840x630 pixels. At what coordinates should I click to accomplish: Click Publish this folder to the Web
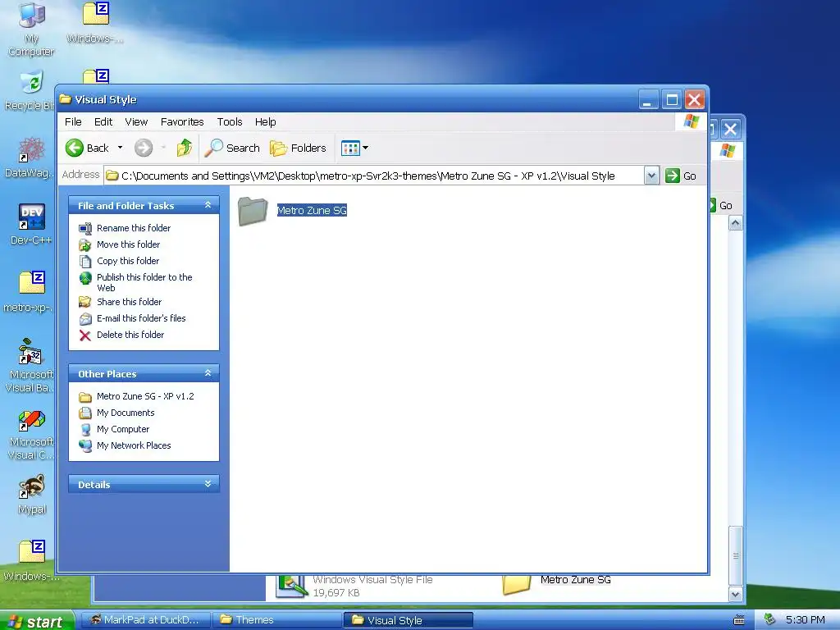coord(144,282)
